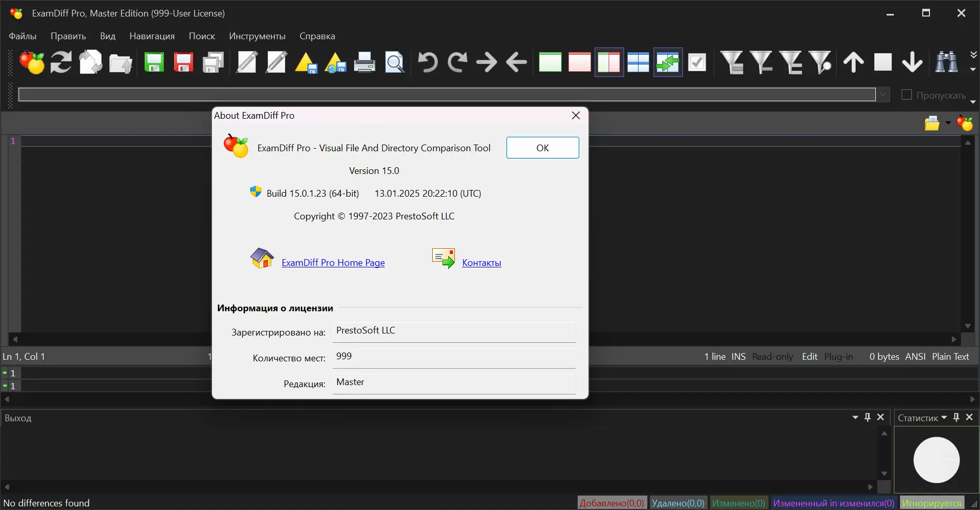The width and height of the screenshot is (980, 510).
Task: Click the gray save-all floppy disks icon
Action: click(213, 62)
